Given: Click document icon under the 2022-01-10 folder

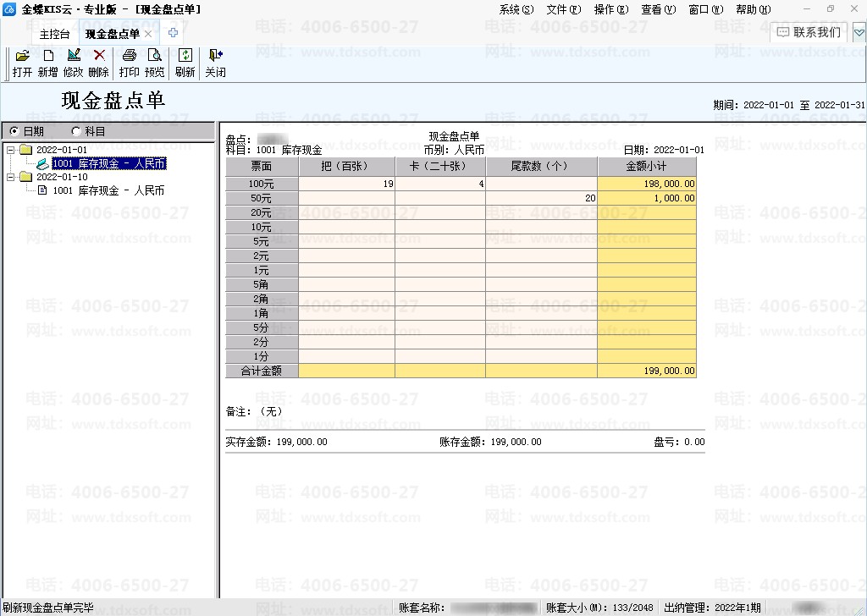Looking at the screenshot, I should coord(42,190).
